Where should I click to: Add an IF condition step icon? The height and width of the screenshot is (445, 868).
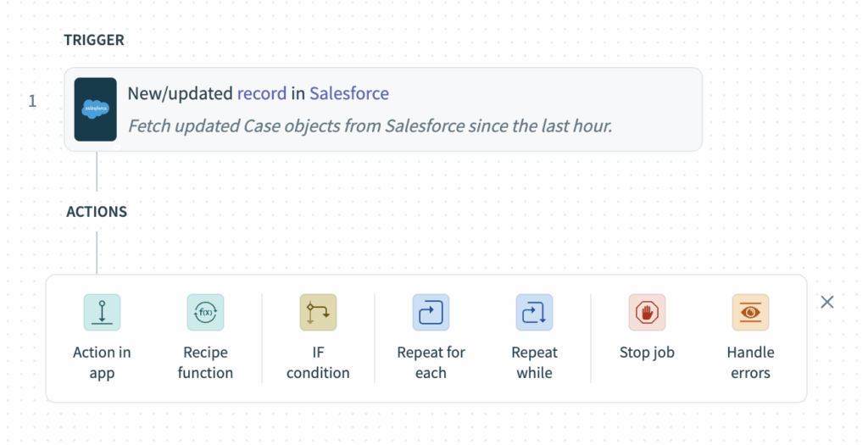[x=319, y=312]
